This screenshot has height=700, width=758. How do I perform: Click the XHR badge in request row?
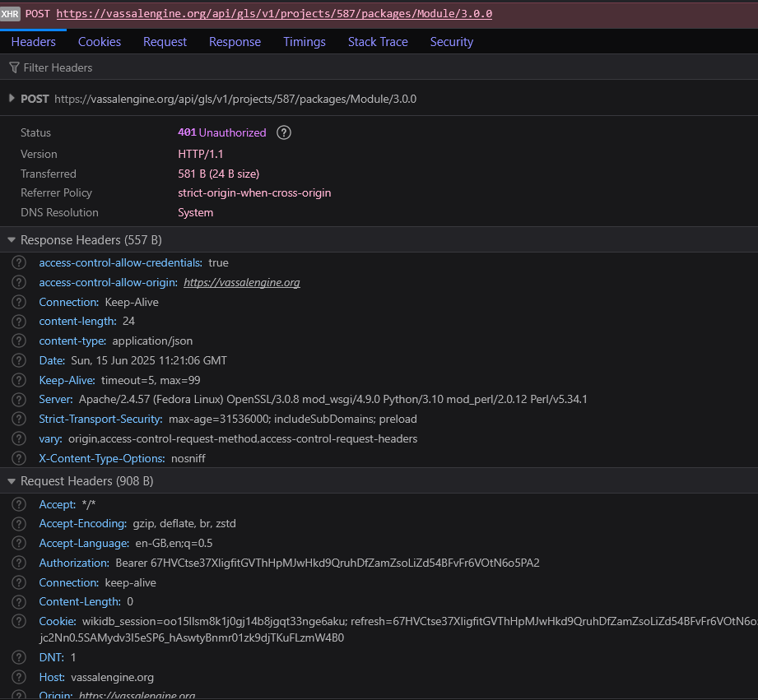pos(10,14)
